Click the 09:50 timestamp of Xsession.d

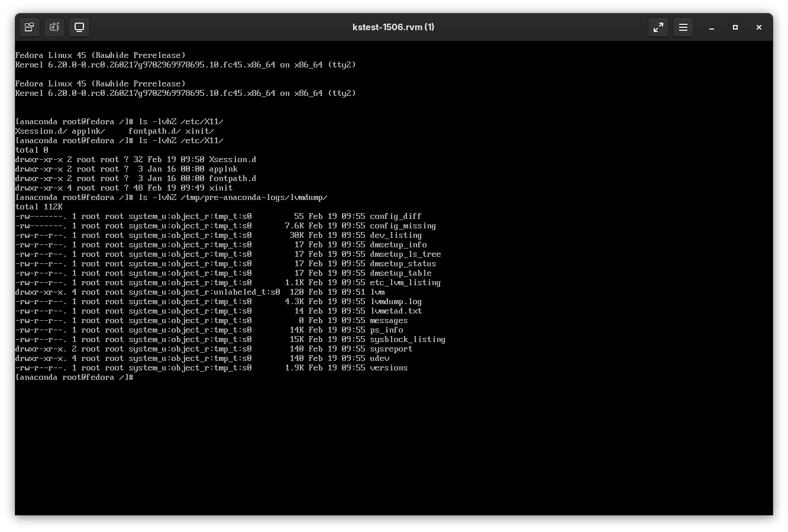point(192,160)
